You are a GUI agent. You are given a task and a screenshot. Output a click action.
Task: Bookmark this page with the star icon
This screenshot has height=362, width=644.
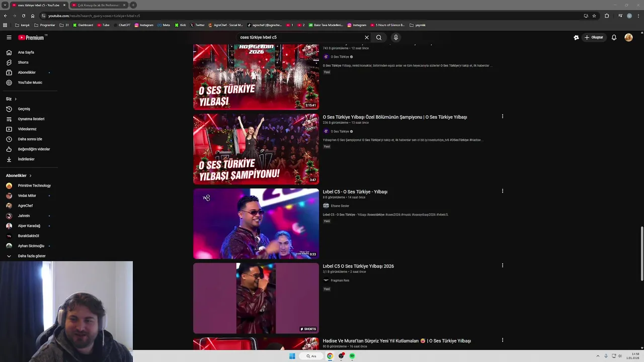tap(594, 16)
